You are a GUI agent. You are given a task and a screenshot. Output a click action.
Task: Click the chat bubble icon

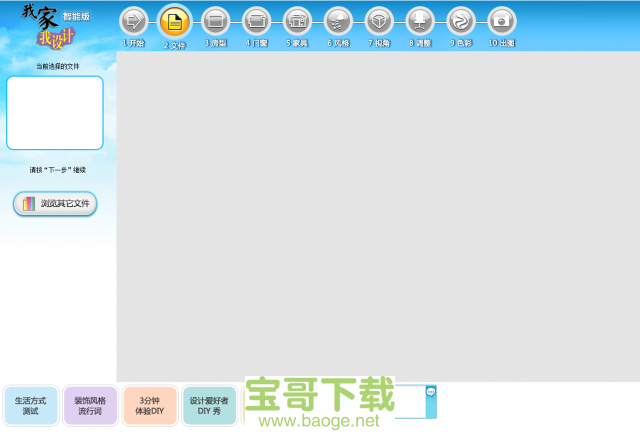coord(431,392)
